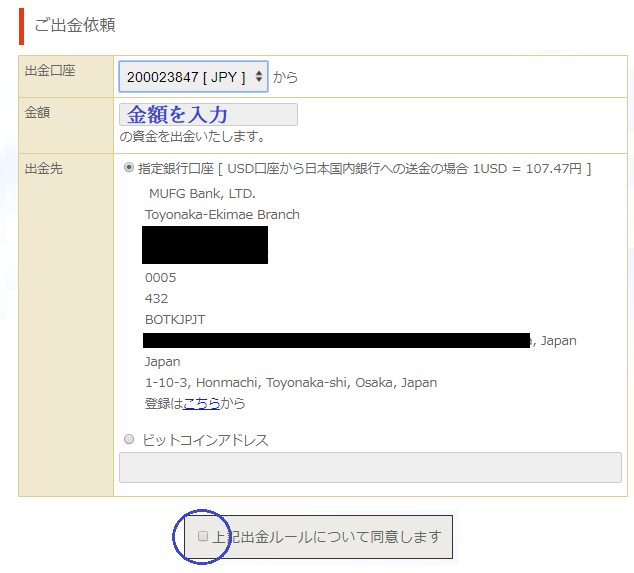Select the ビットコインアドレス radio button
The height and width of the screenshot is (573, 634).
tap(129, 439)
